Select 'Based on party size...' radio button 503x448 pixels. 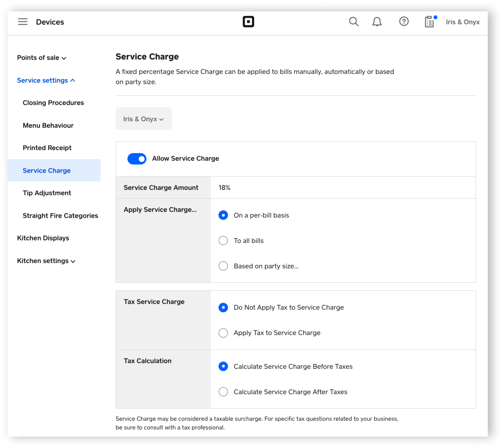pyautogui.click(x=223, y=266)
